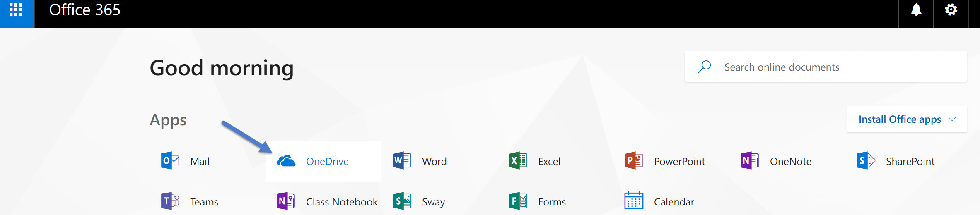Open the Forms app icon
This screenshot has width=980, height=215.
tap(518, 201)
